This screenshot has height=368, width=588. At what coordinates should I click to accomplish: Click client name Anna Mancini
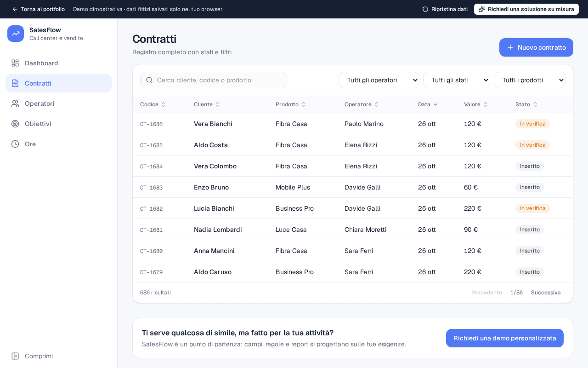point(214,251)
